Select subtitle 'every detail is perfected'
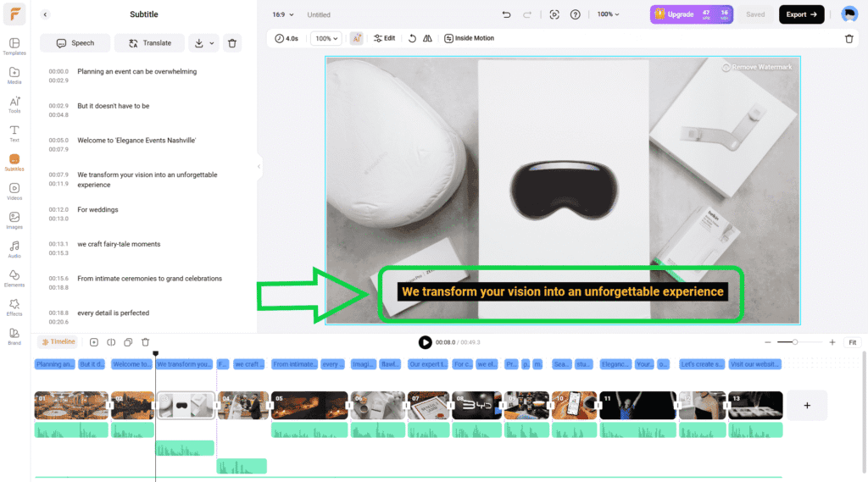The height and width of the screenshot is (482, 868). pyautogui.click(x=114, y=313)
